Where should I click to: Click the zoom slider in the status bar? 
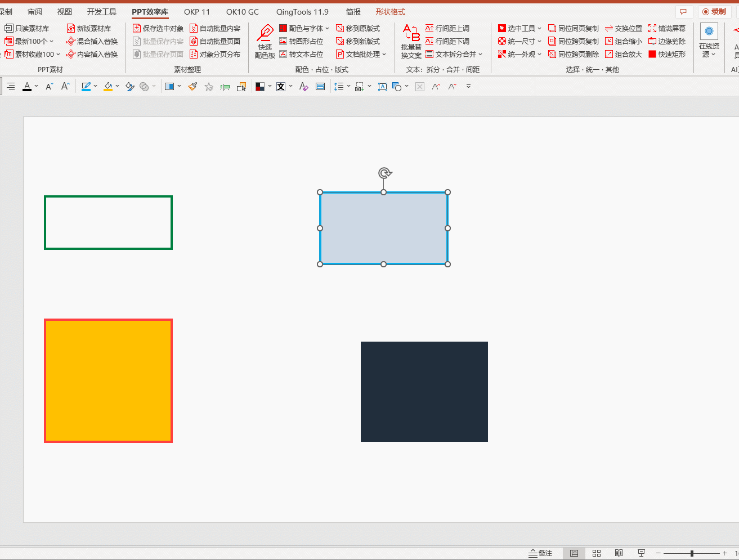click(x=692, y=553)
